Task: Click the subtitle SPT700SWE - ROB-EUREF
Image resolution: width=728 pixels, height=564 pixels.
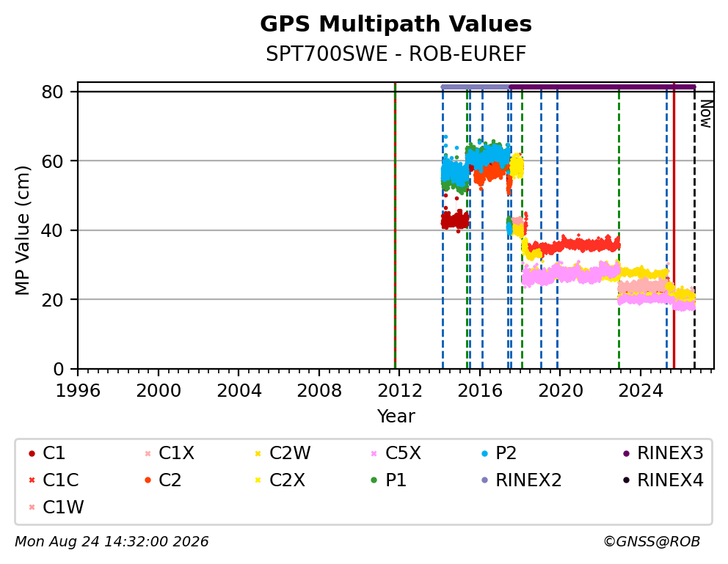Action: coord(396,54)
